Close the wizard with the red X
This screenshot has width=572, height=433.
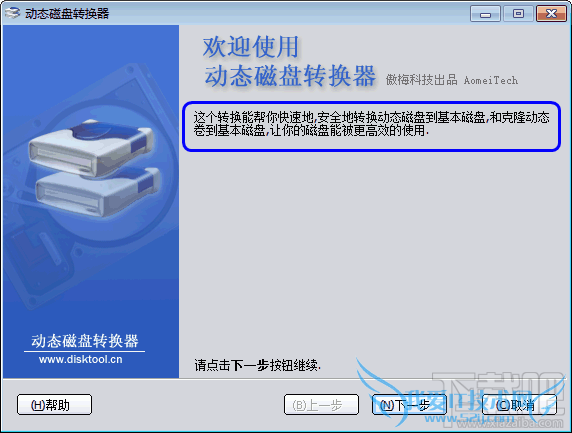pyautogui.click(x=551, y=14)
